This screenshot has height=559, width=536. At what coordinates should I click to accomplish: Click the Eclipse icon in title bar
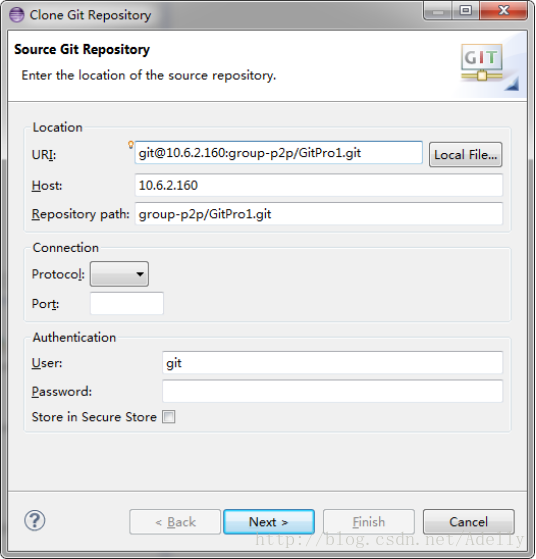(16, 15)
